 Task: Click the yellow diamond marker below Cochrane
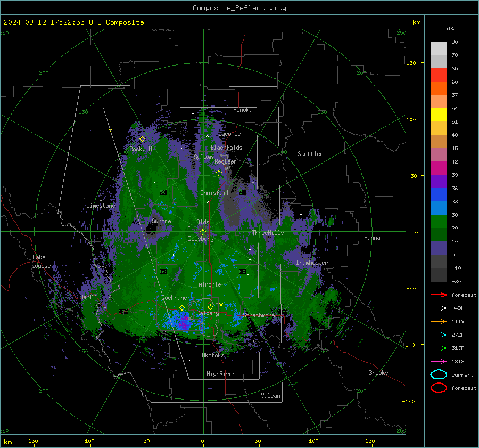pos(182,307)
